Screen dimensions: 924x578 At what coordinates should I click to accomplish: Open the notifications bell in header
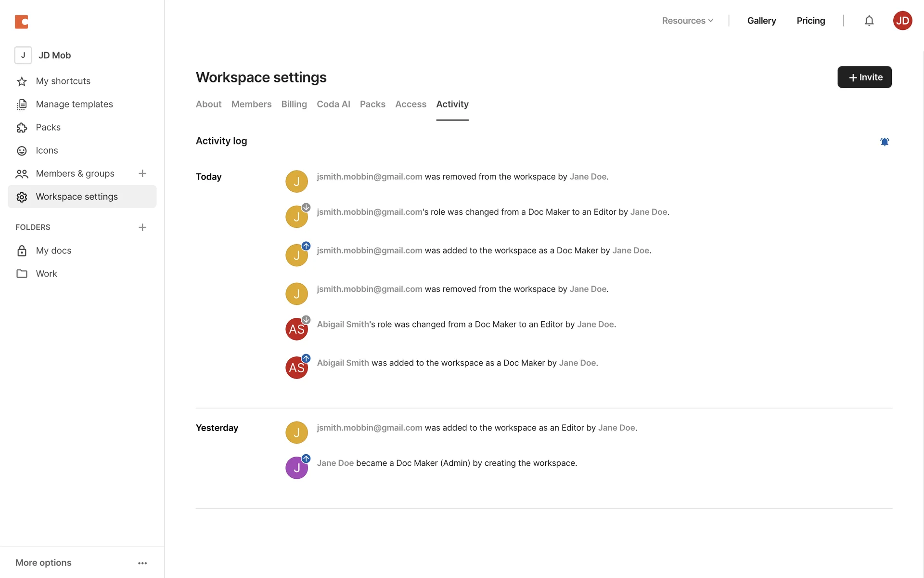click(869, 21)
